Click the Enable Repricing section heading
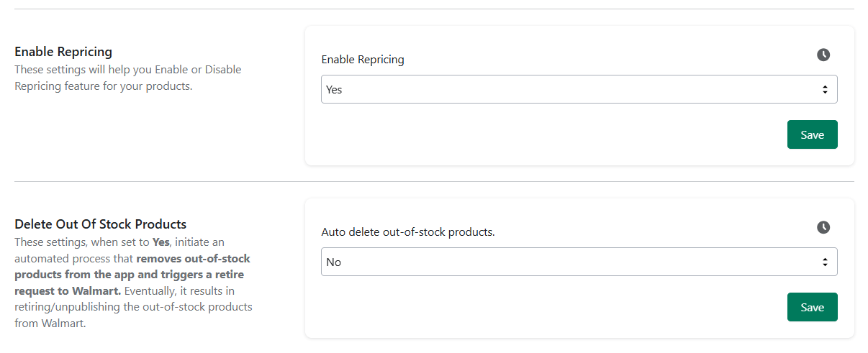The height and width of the screenshot is (353, 868). (63, 52)
